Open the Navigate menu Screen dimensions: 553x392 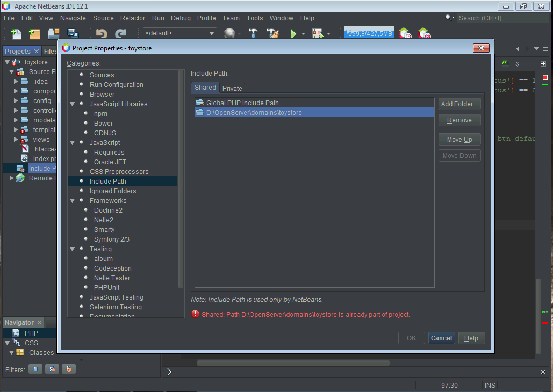point(73,18)
